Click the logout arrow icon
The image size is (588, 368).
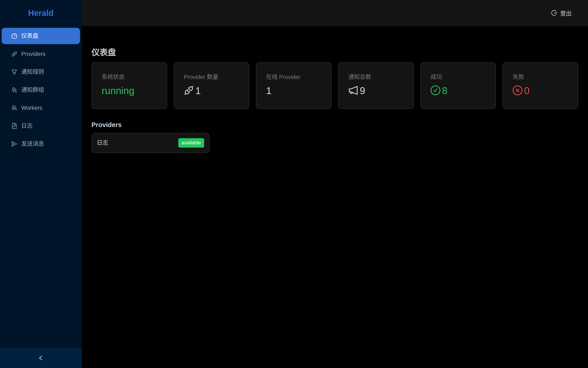(x=554, y=13)
